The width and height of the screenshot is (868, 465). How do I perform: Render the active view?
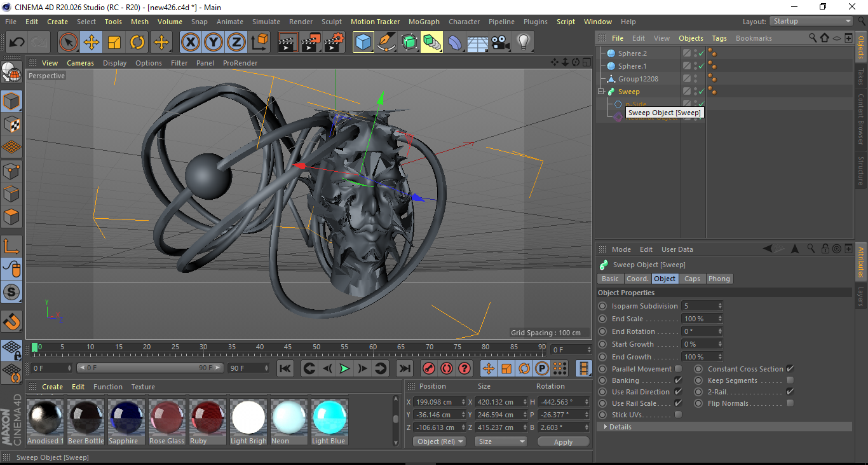click(288, 43)
